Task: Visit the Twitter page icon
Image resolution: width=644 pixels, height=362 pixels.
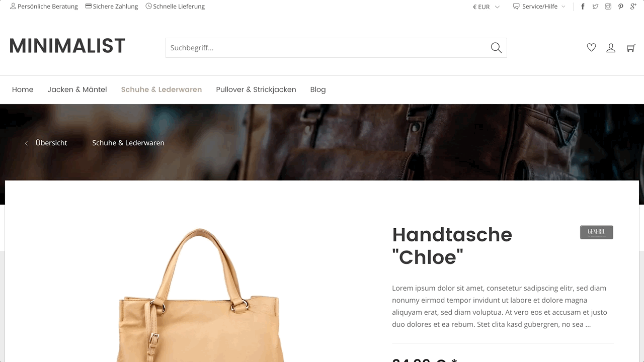Action: tap(595, 7)
